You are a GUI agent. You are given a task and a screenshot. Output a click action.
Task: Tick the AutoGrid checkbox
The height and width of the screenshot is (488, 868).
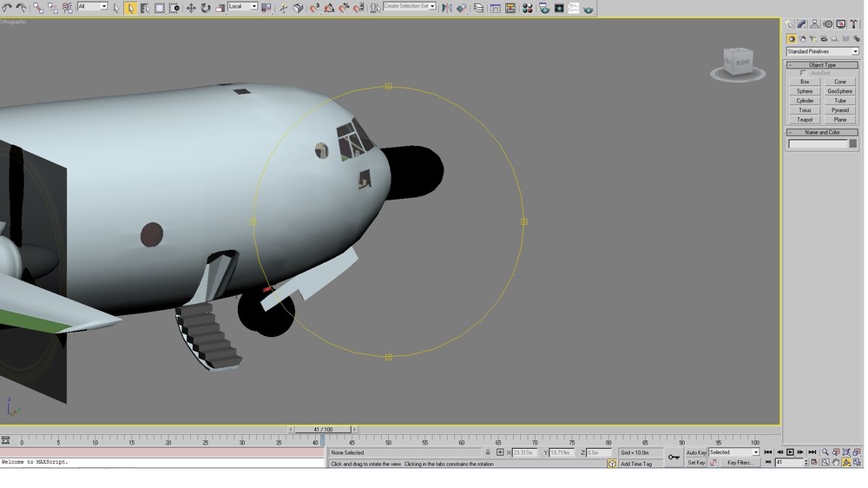click(x=803, y=73)
